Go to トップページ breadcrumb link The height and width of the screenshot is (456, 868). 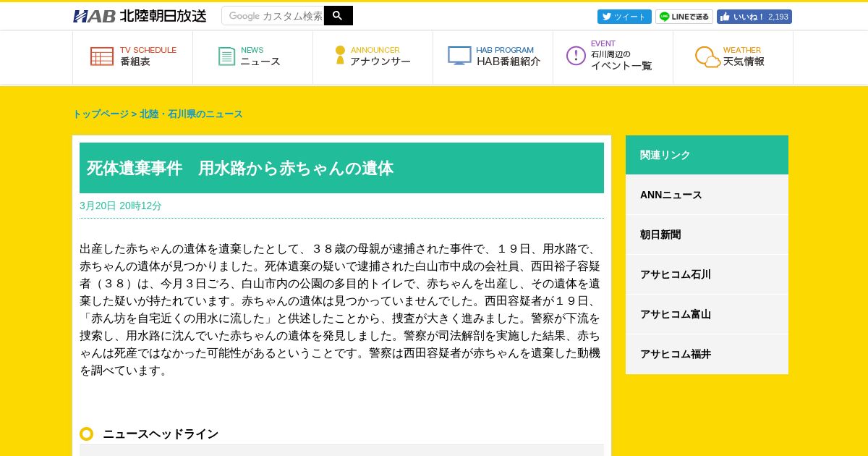[x=100, y=114]
